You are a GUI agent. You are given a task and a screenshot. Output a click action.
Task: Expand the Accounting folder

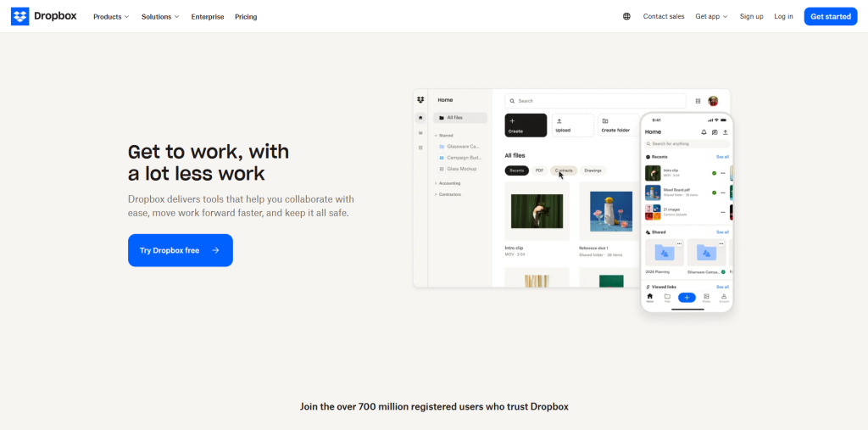coord(448,183)
